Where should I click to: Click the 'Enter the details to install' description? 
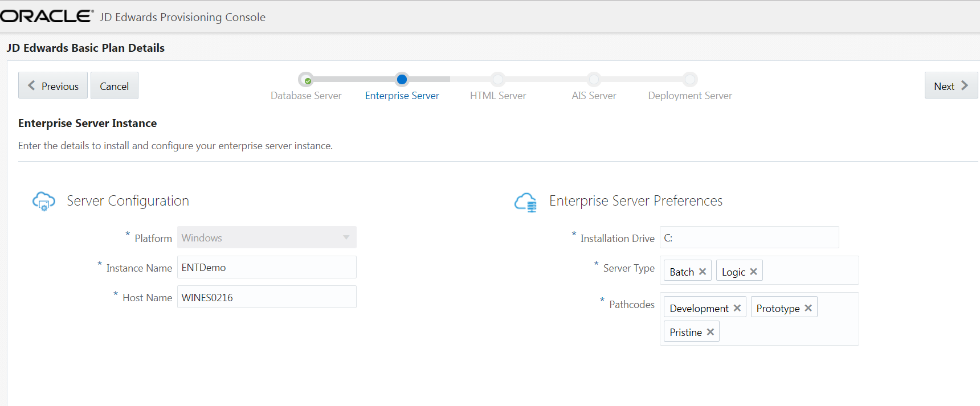pyautogui.click(x=175, y=146)
